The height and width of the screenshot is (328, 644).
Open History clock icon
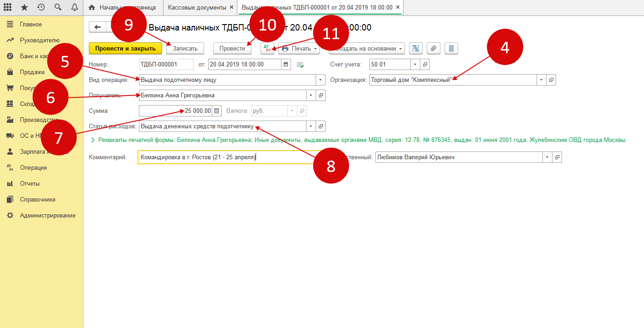(x=41, y=7)
